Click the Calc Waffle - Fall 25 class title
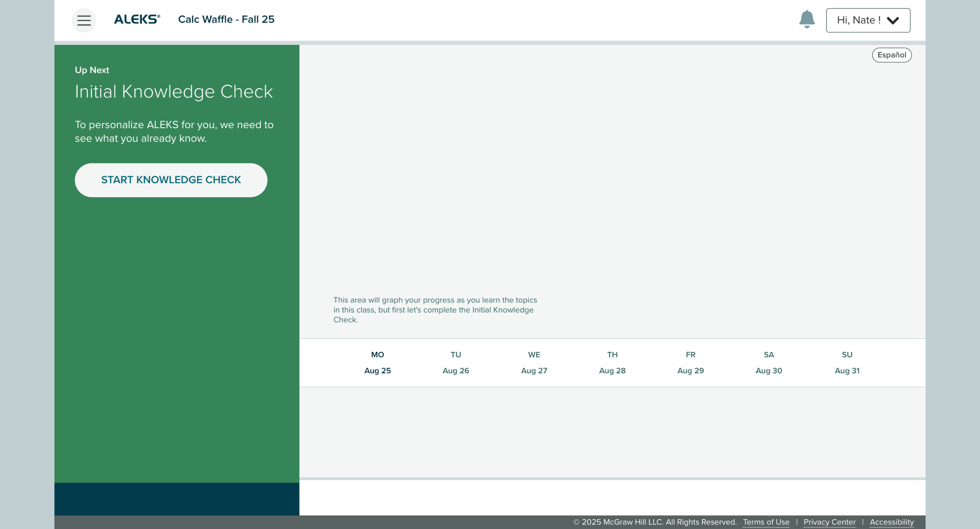 coord(226,19)
